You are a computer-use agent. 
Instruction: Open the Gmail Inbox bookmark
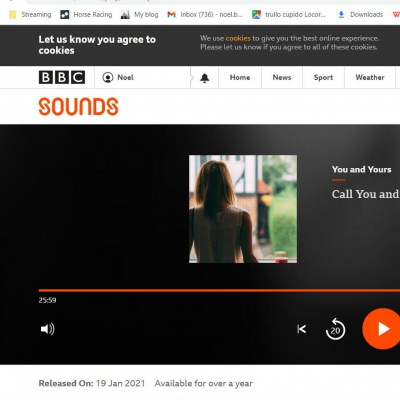click(x=205, y=15)
